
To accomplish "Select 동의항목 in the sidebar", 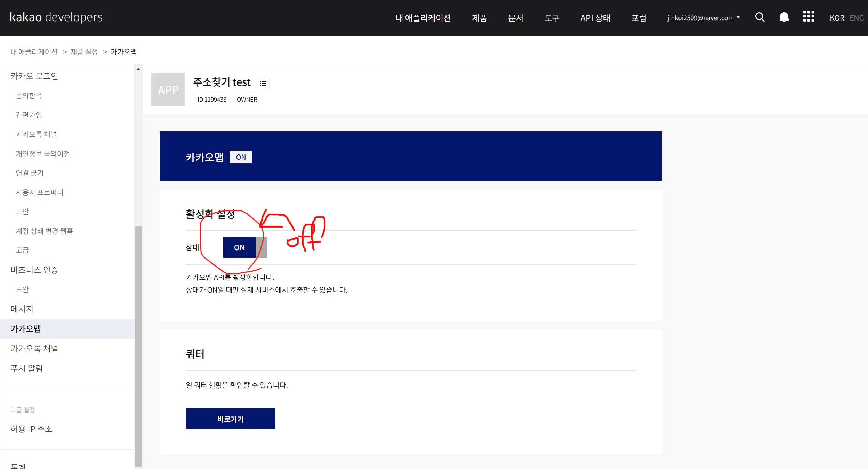I will [x=29, y=95].
